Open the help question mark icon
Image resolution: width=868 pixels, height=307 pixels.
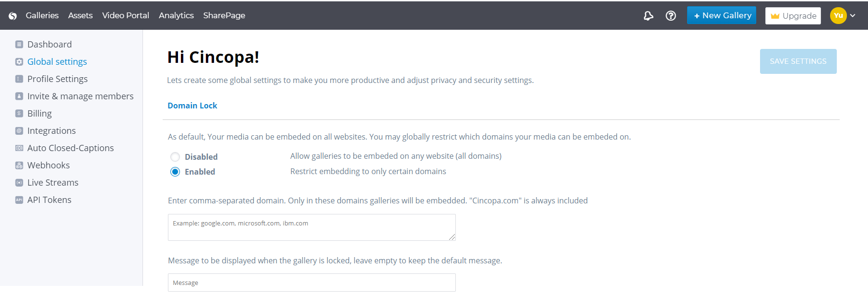click(671, 16)
